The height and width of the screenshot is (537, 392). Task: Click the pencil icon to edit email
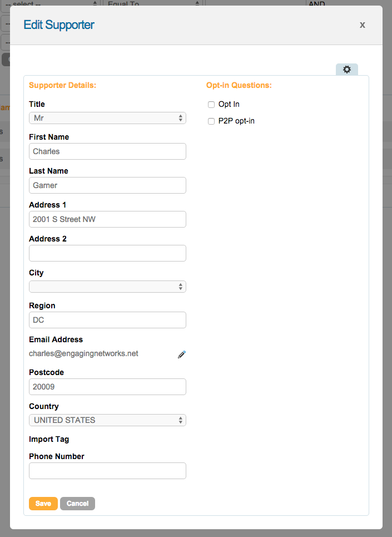tap(181, 354)
